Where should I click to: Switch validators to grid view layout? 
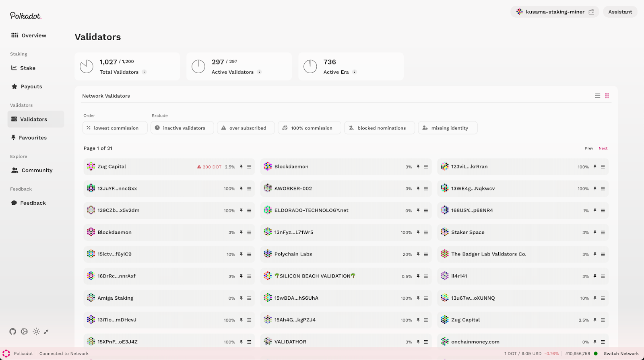tap(607, 96)
